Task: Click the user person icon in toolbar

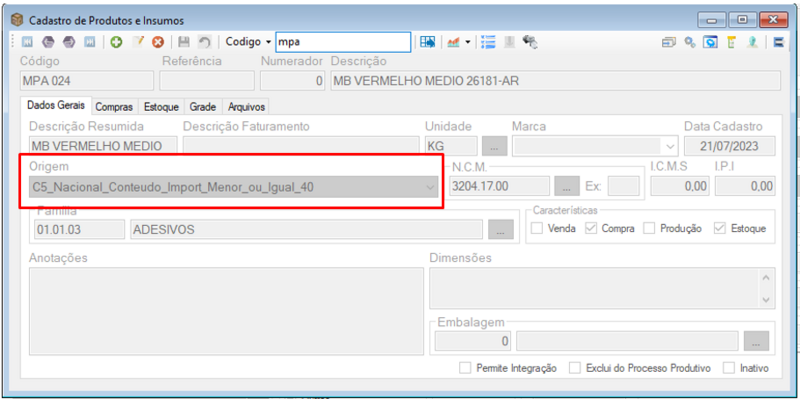Action: pos(752,42)
